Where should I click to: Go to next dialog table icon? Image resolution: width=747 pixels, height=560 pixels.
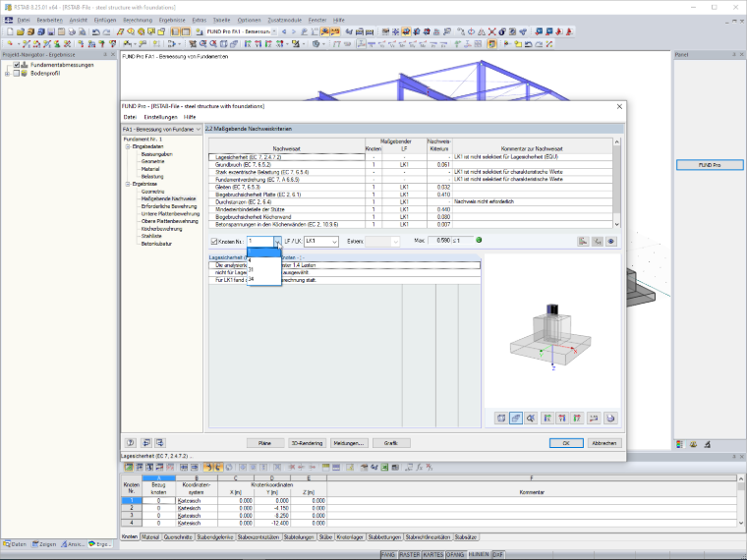pos(160,443)
